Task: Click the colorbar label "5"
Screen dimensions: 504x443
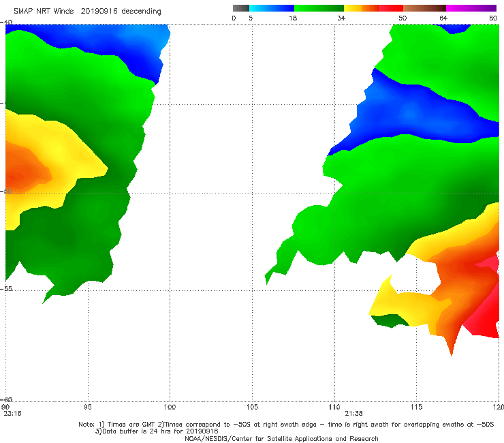Action: [251, 18]
